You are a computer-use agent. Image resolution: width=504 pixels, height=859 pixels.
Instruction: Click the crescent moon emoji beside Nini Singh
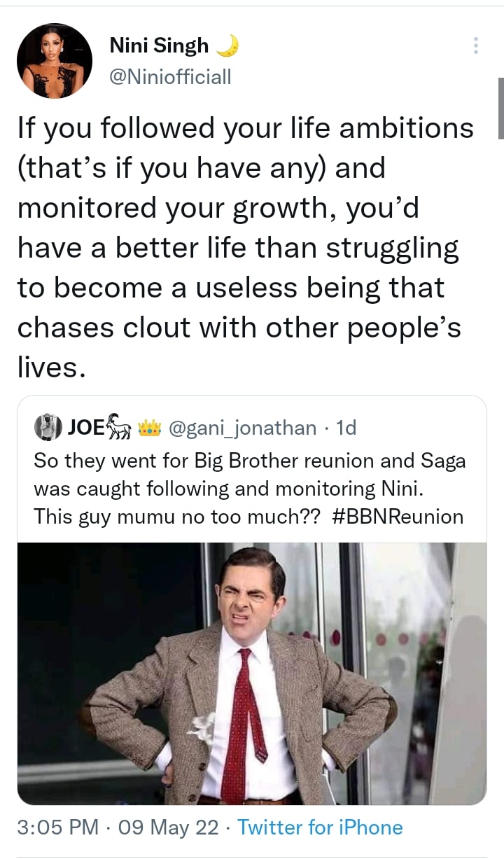pos(227,46)
